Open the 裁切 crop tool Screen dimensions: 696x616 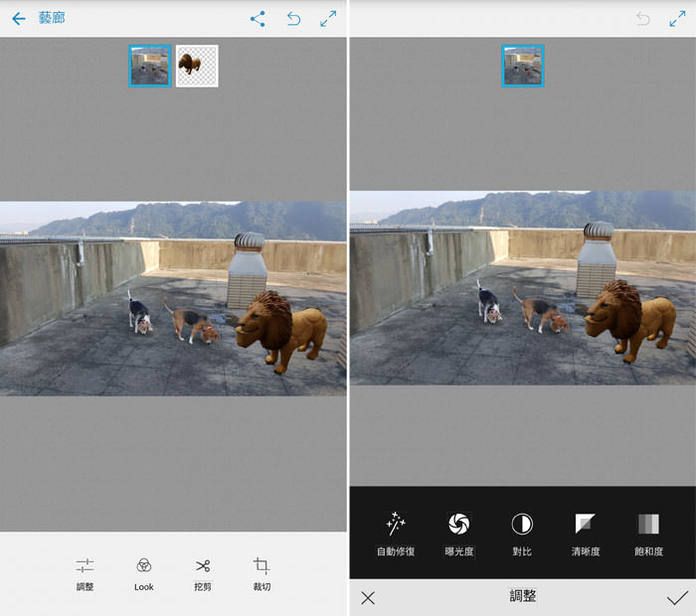pyautogui.click(x=261, y=574)
